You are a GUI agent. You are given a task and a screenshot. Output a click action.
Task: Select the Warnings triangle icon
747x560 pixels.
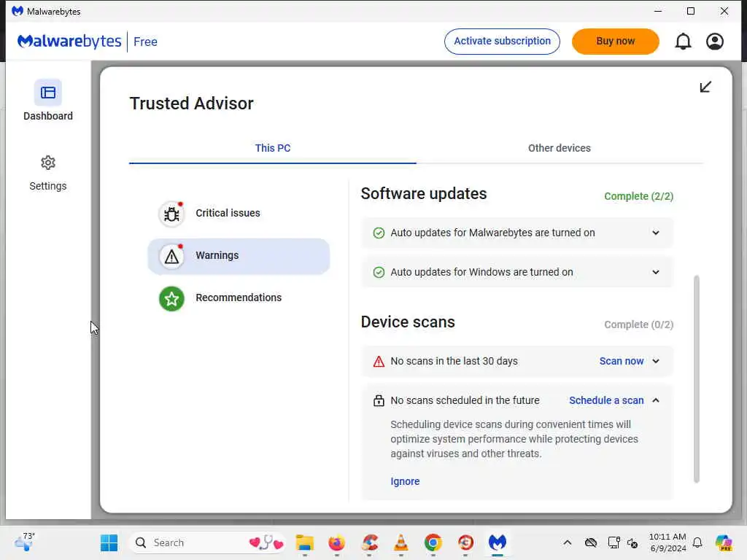[171, 256]
